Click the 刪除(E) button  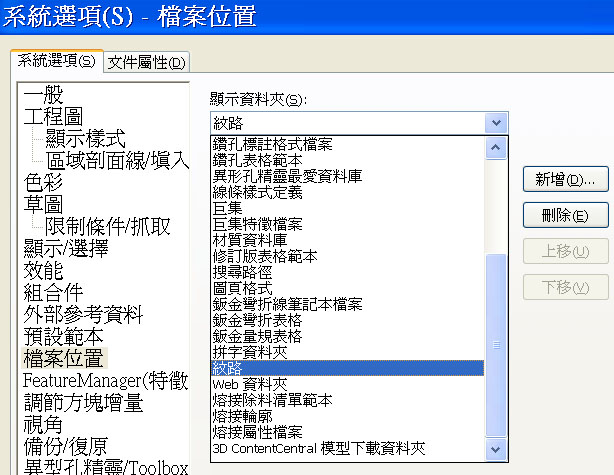pyautogui.click(x=565, y=215)
